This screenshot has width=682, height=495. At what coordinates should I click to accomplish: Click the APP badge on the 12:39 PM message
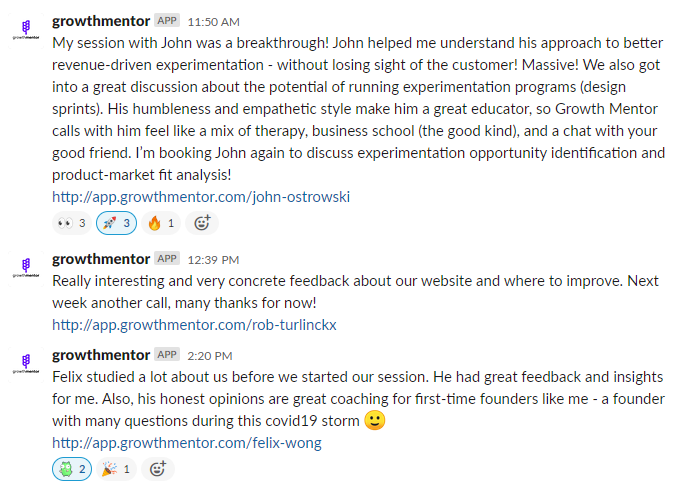(x=167, y=258)
